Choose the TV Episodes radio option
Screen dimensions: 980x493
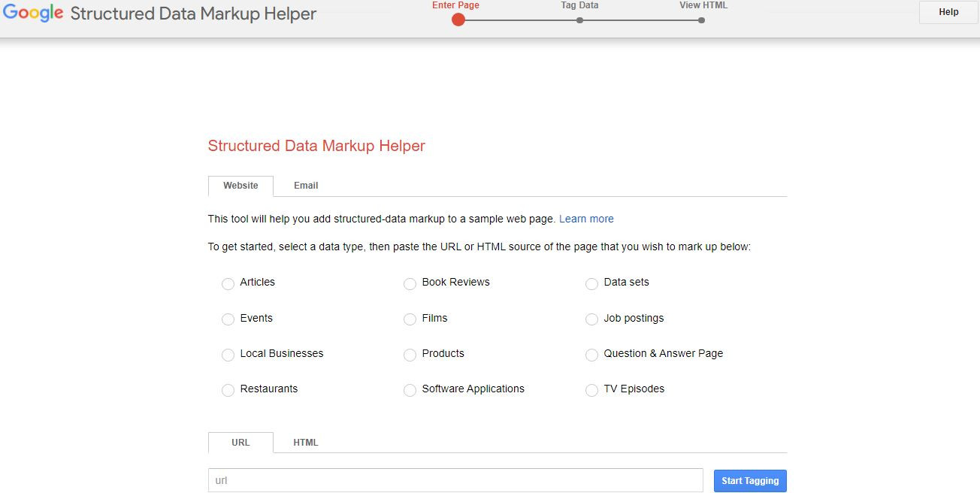(591, 390)
